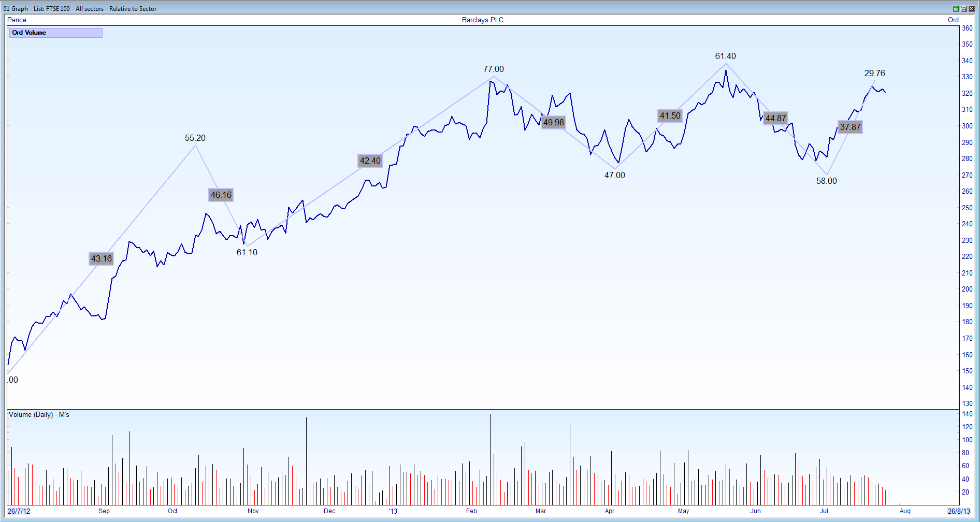Click the start date 26/7/12
The image size is (980, 522).
tap(19, 511)
